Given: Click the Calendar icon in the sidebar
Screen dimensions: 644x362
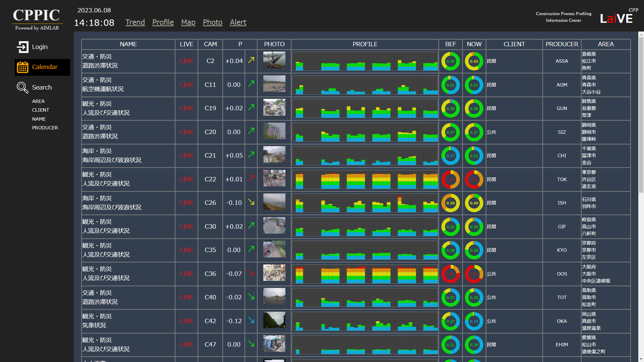Looking at the screenshot, I should [x=22, y=67].
